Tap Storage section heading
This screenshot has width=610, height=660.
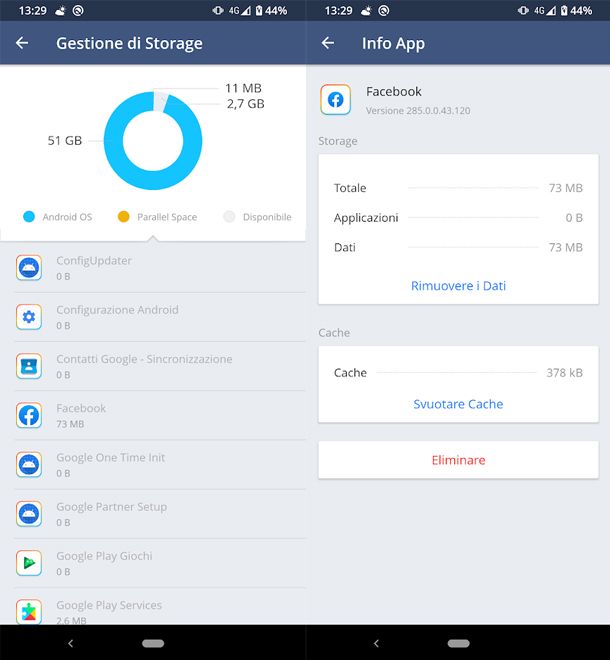(338, 141)
